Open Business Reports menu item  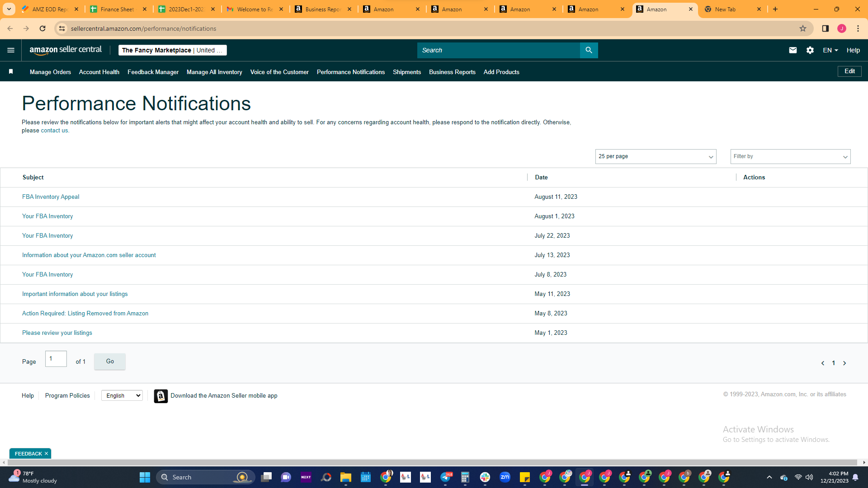coord(452,72)
